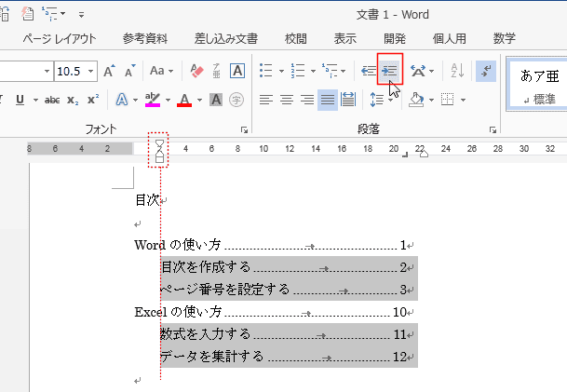
Task: Switch to the 開発 tab
Action: click(x=395, y=38)
